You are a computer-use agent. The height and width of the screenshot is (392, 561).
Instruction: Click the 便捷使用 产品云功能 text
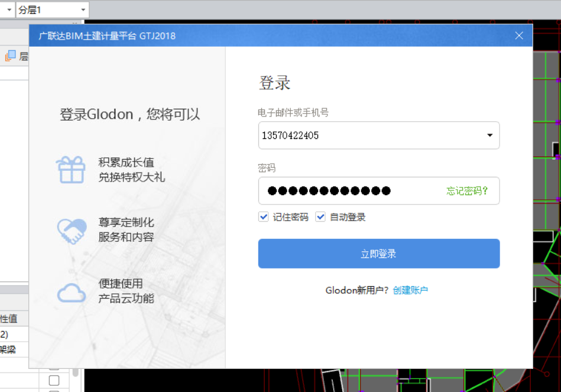coord(126,291)
